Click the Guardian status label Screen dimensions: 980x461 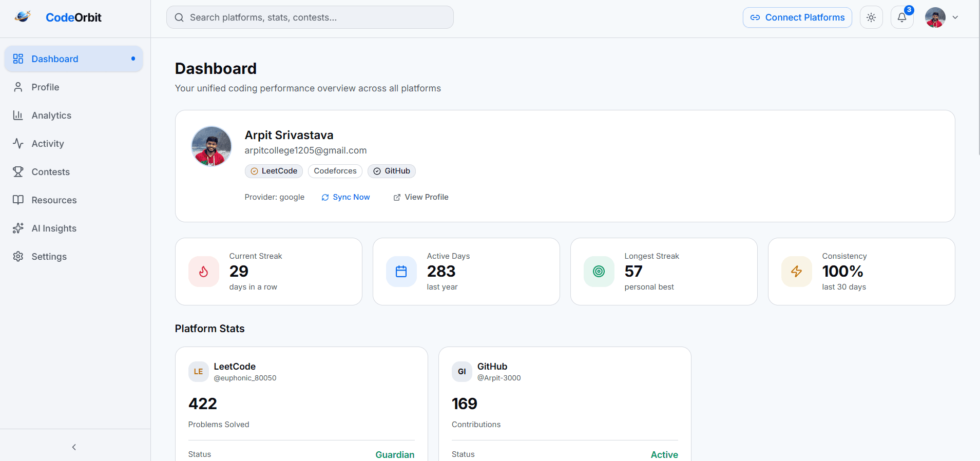(x=395, y=455)
